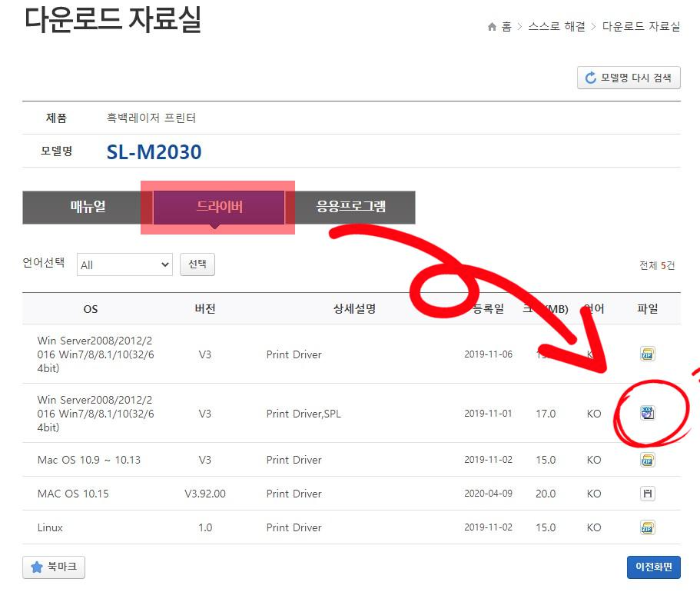The image size is (700, 592).
Task: Click the Linux OS cell
Action: point(50,528)
